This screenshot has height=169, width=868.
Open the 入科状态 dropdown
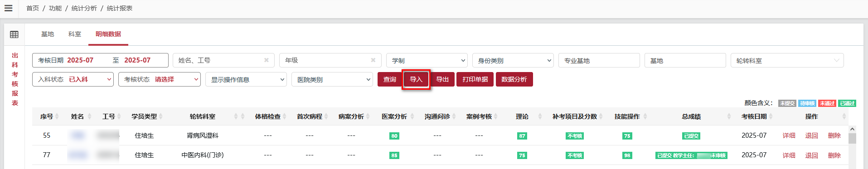73,79
